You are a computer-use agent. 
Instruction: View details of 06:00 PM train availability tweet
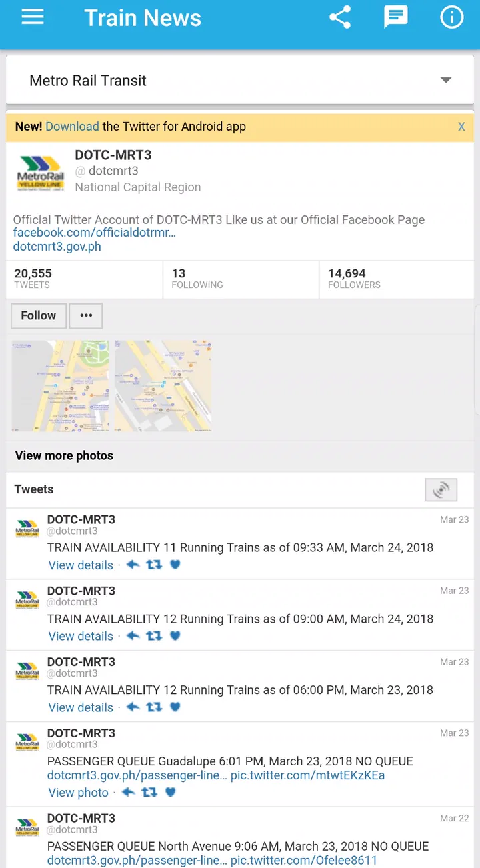click(81, 708)
